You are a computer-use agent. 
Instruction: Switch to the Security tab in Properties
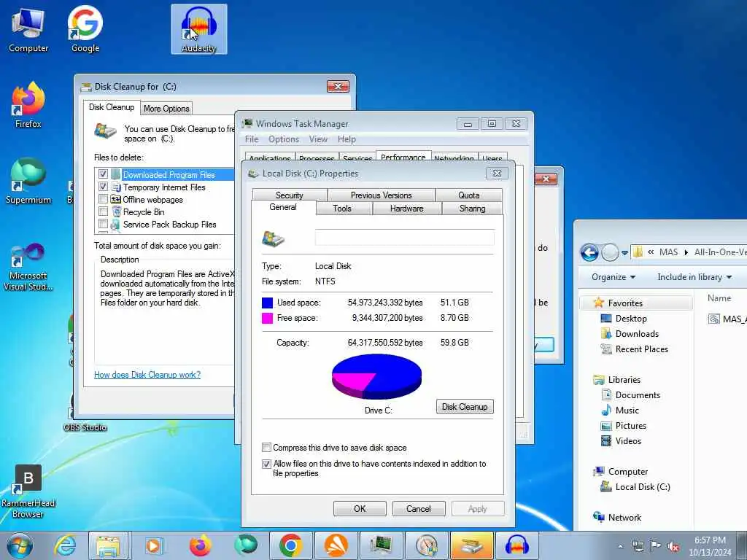coord(289,195)
